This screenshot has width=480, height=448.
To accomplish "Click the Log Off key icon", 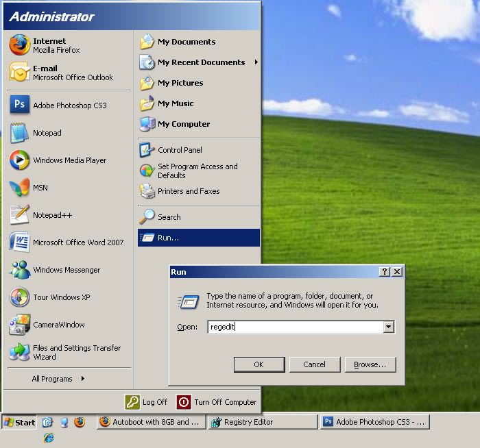I will point(132,402).
